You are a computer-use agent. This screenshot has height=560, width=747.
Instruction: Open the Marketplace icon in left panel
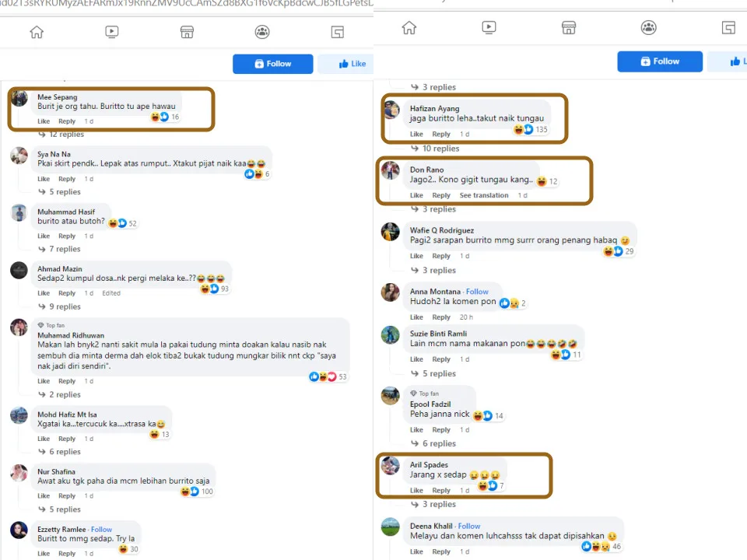[187, 32]
